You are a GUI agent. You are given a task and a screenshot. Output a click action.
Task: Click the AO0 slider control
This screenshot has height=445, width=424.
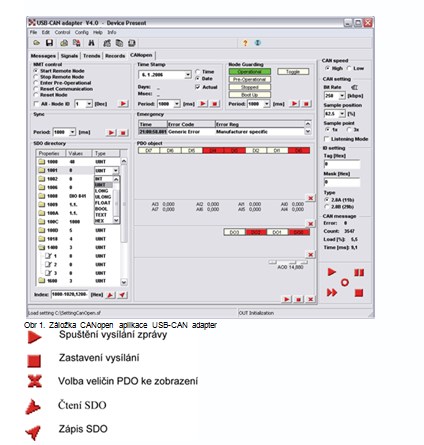coord(288,263)
